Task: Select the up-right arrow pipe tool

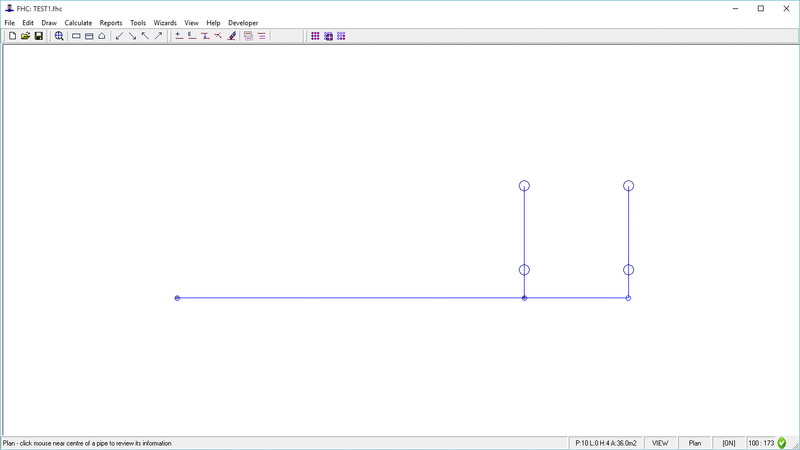Action: [x=158, y=36]
